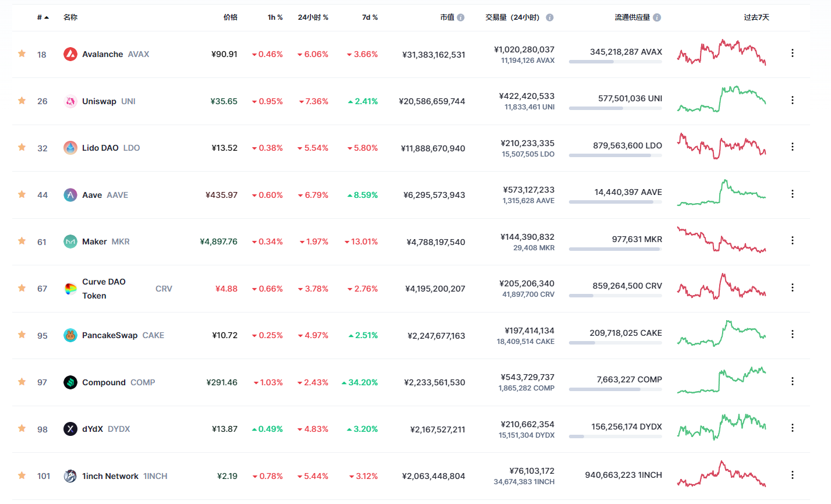The image size is (831, 504).
Task: Toggle the dYdX watchlist star
Action: point(22,428)
